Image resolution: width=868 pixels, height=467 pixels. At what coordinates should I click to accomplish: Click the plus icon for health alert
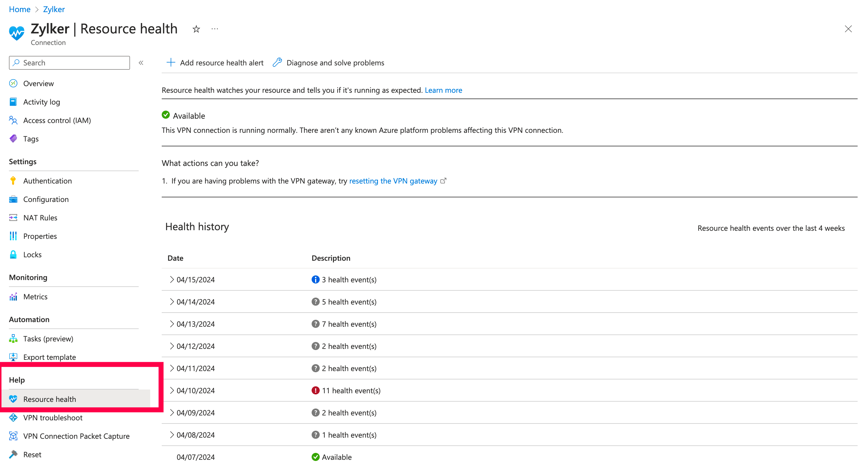(171, 63)
